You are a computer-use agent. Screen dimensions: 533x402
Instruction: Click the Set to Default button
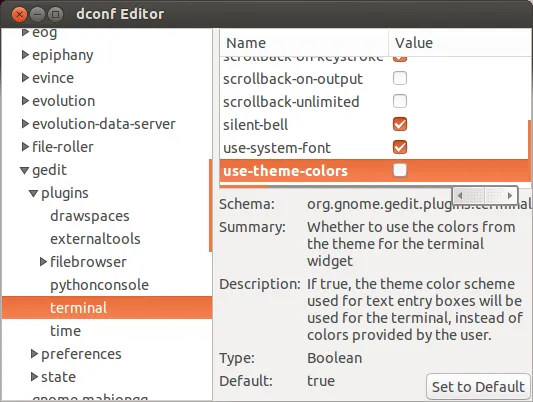(x=478, y=387)
